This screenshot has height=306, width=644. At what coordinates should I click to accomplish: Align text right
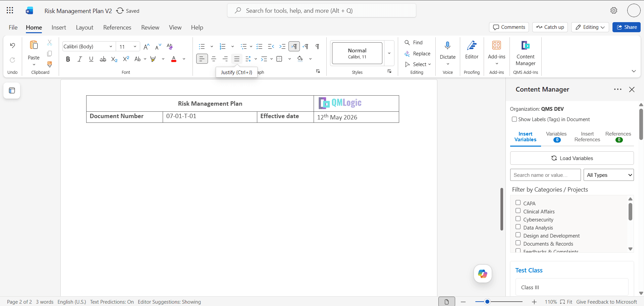pos(225,59)
